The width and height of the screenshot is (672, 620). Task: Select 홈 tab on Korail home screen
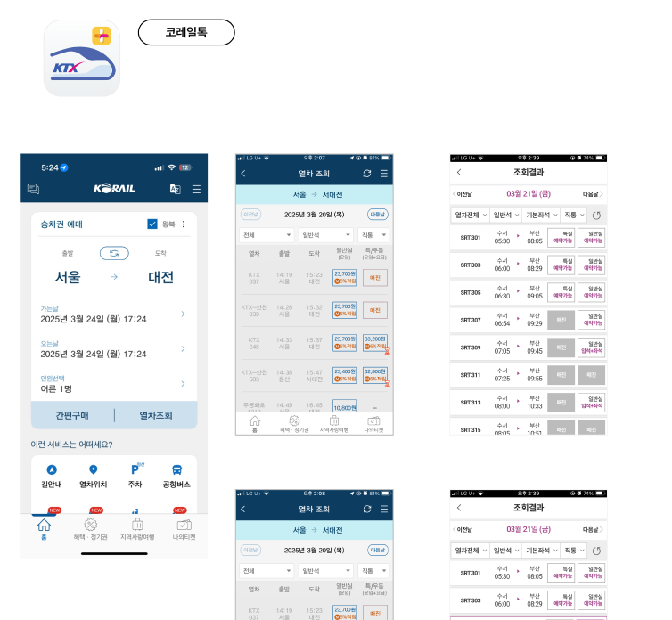tap(44, 530)
